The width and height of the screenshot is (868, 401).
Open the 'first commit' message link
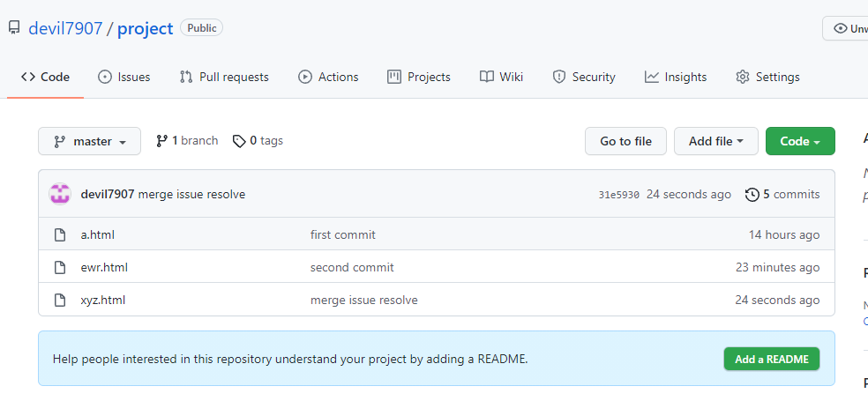(x=342, y=235)
